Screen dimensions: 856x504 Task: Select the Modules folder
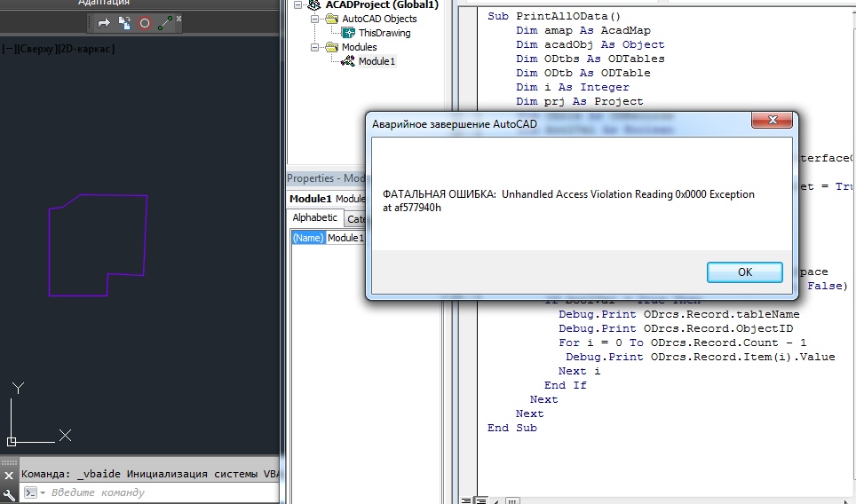click(360, 47)
